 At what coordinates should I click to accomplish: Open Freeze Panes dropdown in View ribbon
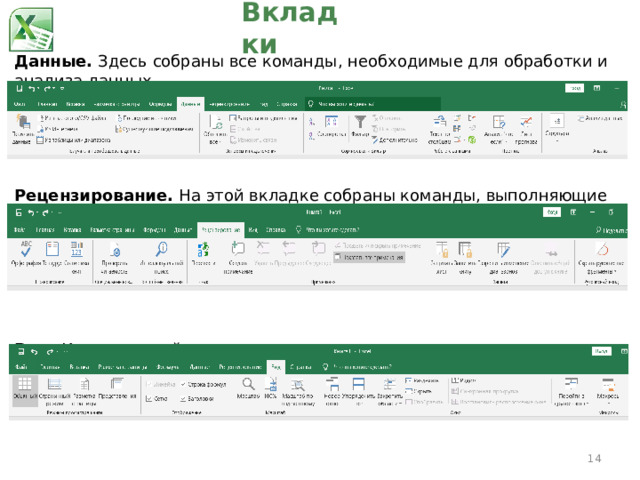point(389,391)
